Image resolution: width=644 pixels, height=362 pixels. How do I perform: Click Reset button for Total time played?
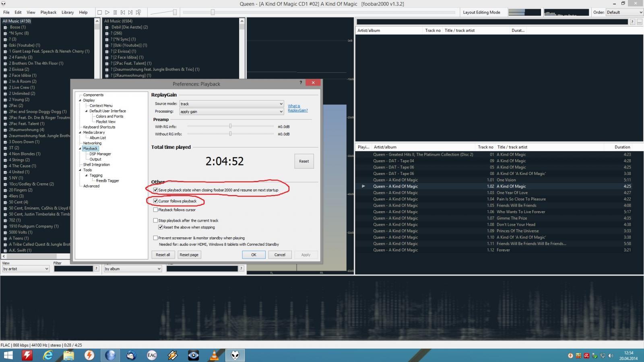(304, 161)
